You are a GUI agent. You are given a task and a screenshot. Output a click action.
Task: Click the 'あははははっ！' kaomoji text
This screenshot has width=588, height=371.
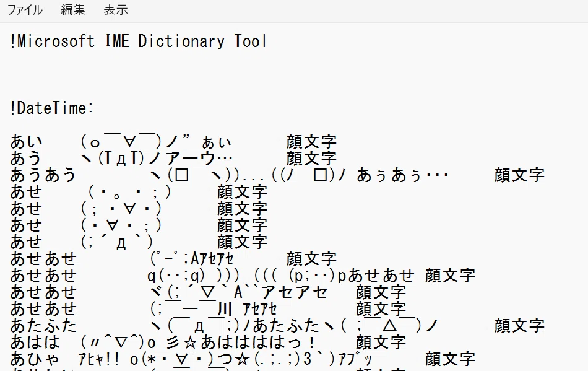point(259,342)
